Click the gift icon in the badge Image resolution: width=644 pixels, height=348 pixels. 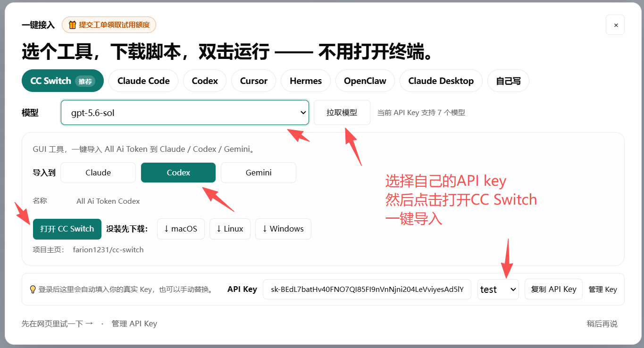(72, 25)
